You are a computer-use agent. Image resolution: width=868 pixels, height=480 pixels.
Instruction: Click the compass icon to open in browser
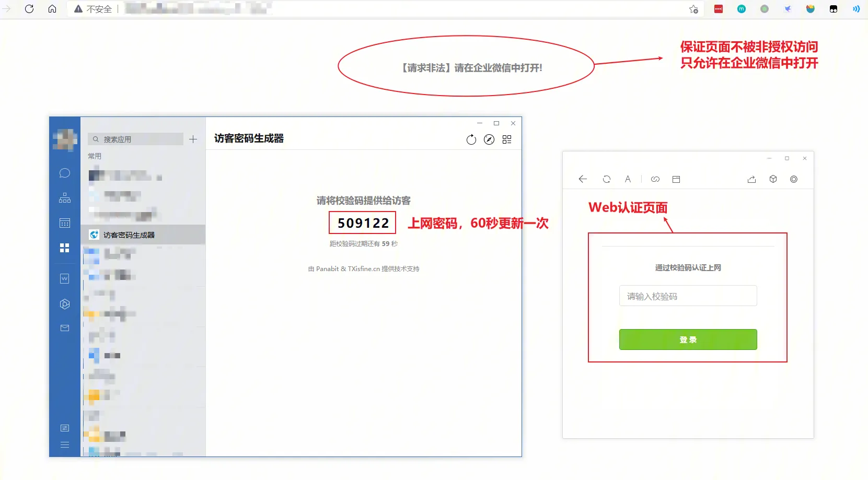pos(489,139)
